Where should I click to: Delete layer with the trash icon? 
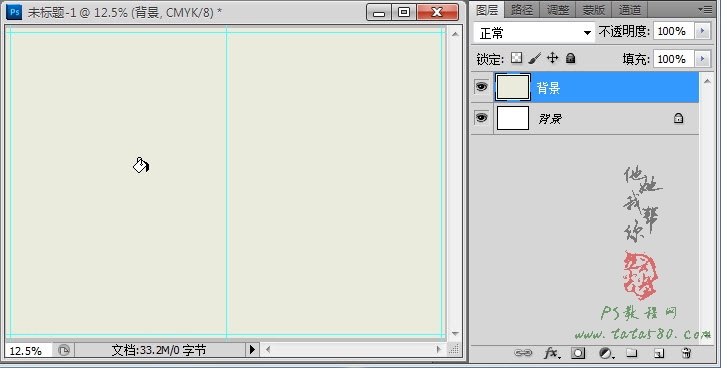click(x=686, y=353)
